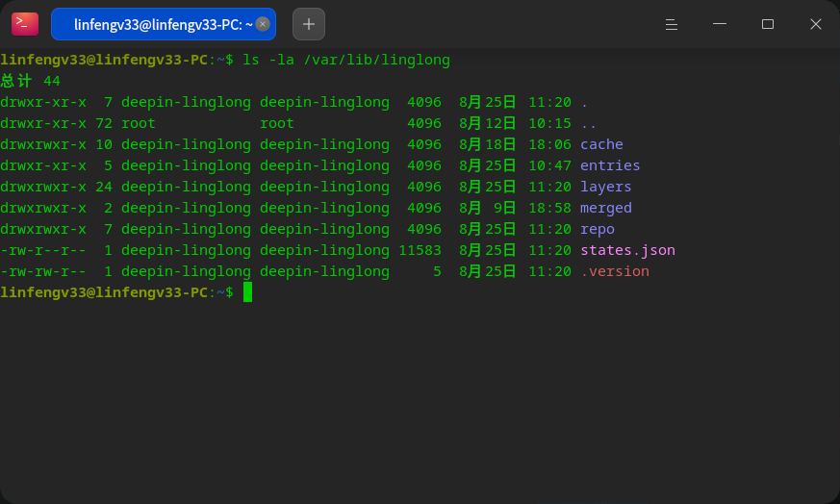Minimize the terminal window
840x504 pixels.
720,24
